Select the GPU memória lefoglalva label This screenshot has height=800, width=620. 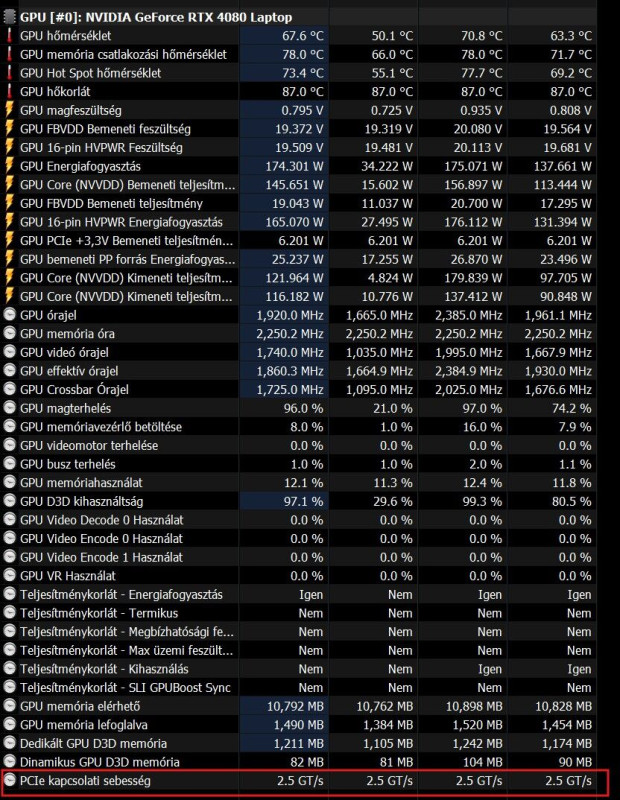[x=84, y=725]
